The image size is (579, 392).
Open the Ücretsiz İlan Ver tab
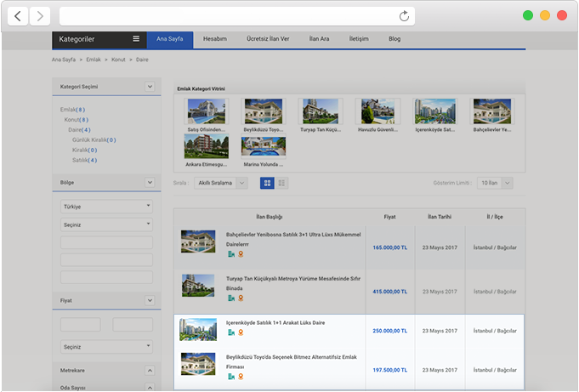[x=268, y=39]
